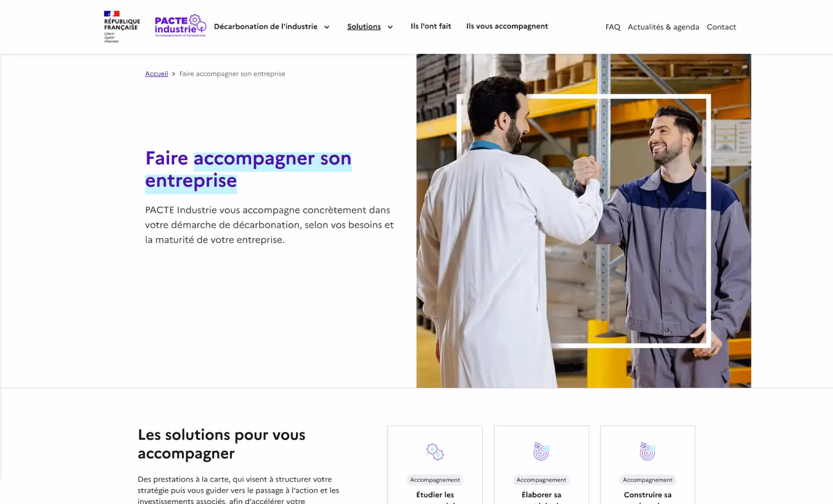Expand the Décarbonation de l'industrie chevron
Viewport: 833px width, 504px height.
tap(327, 27)
